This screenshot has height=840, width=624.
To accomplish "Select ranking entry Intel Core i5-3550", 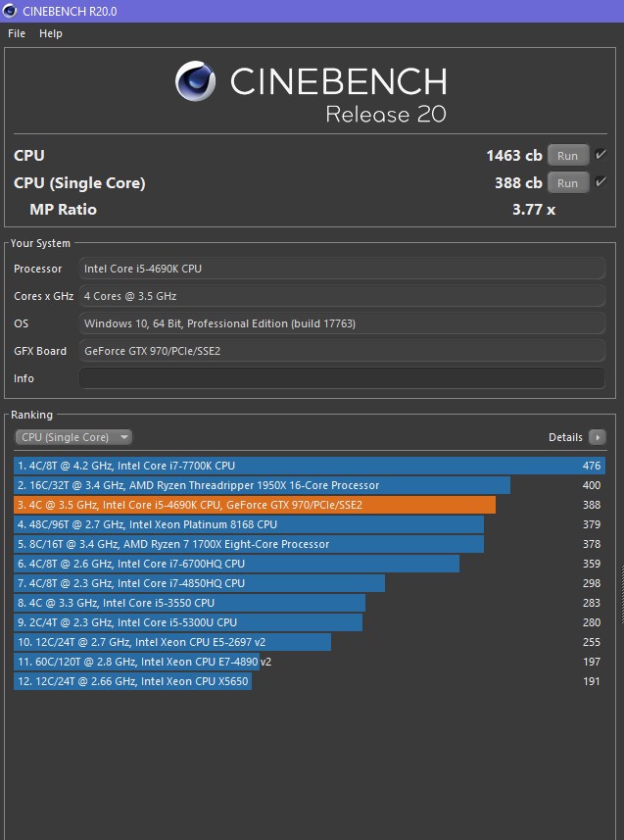I will point(310,603).
